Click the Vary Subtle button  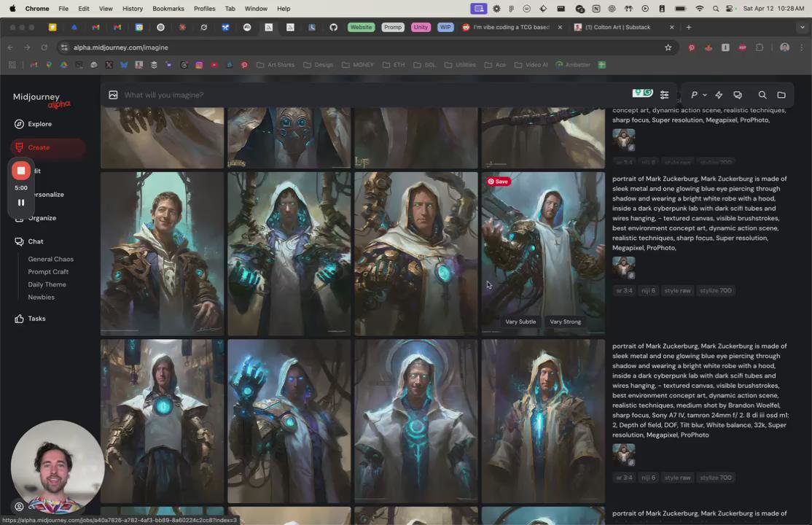pos(520,322)
